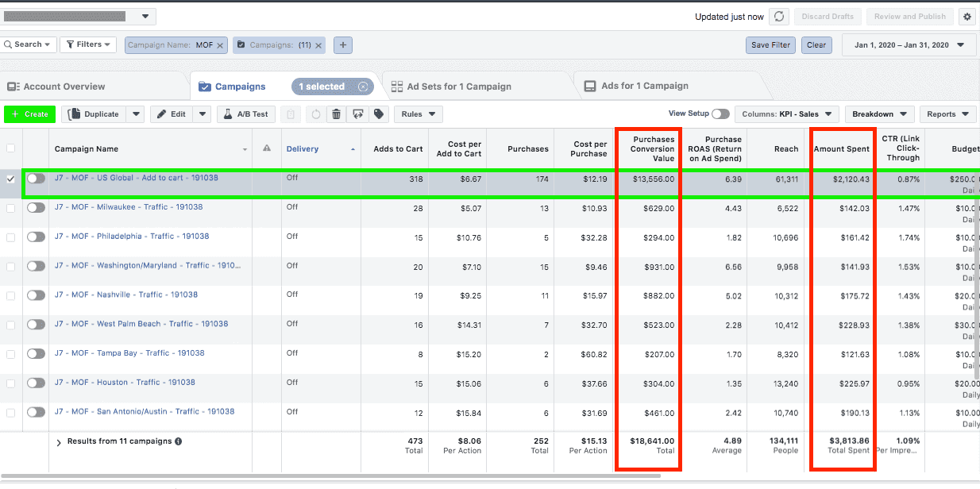Open the Columns: KPI - Sales dropdown
Viewport: 980px width, 489px height.
787,114
